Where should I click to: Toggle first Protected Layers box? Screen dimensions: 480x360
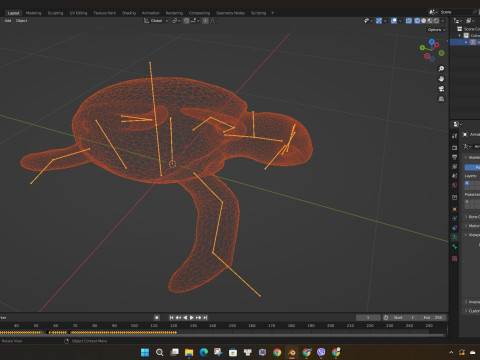point(467,202)
